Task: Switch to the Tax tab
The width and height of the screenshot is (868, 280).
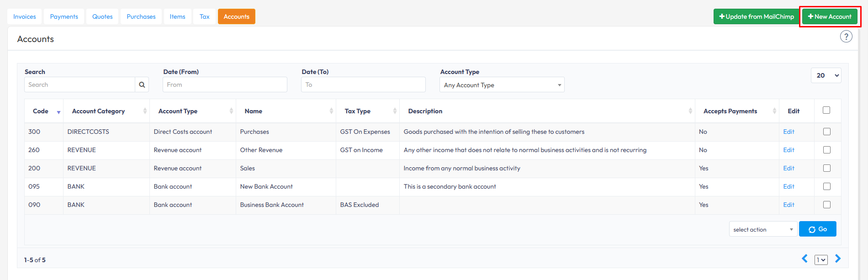Action: click(x=205, y=16)
